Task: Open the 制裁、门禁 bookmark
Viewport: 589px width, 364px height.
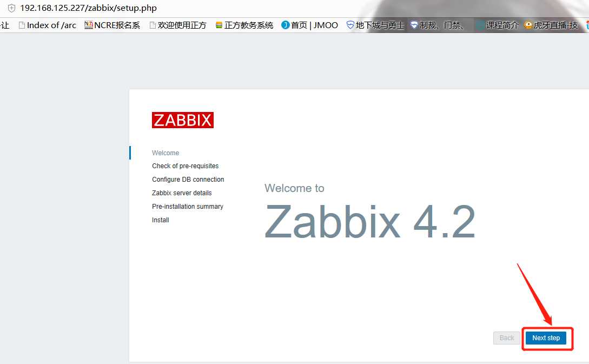Action: pyautogui.click(x=437, y=25)
